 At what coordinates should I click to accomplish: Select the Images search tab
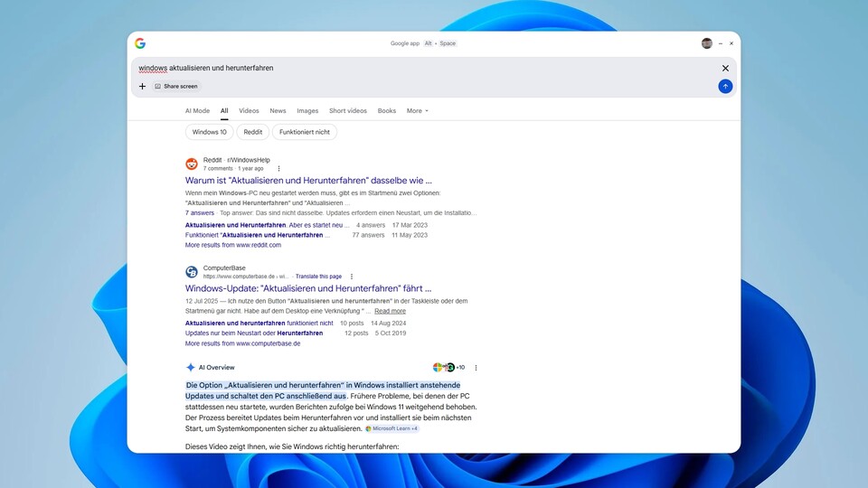point(307,111)
